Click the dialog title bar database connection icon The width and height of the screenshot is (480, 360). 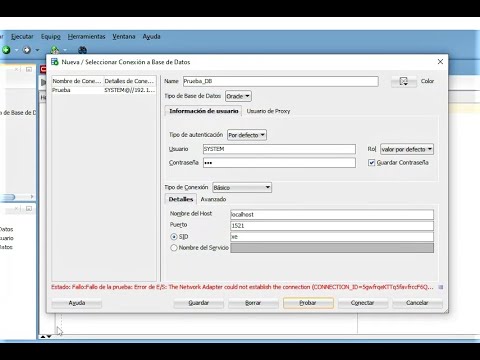click(x=55, y=62)
